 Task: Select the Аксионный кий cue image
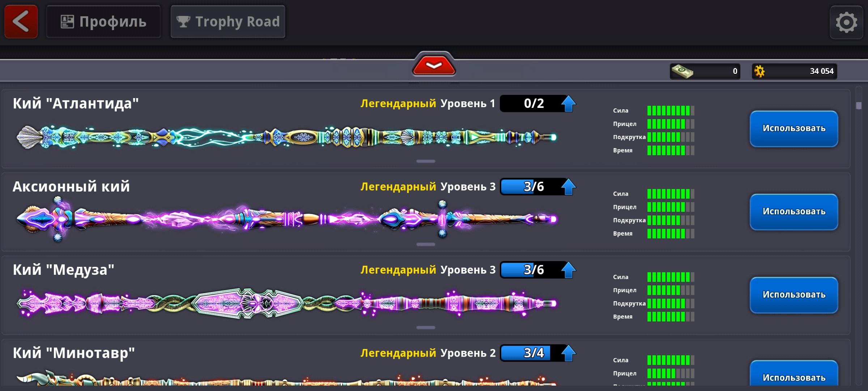(x=286, y=219)
